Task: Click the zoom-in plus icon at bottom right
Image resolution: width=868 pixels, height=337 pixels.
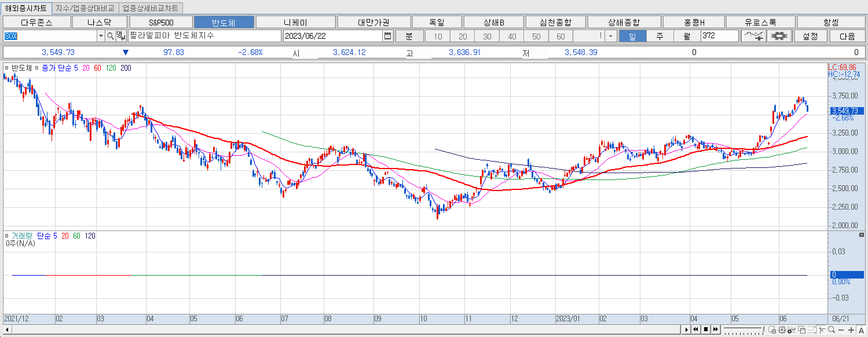Action: pyautogui.click(x=851, y=330)
